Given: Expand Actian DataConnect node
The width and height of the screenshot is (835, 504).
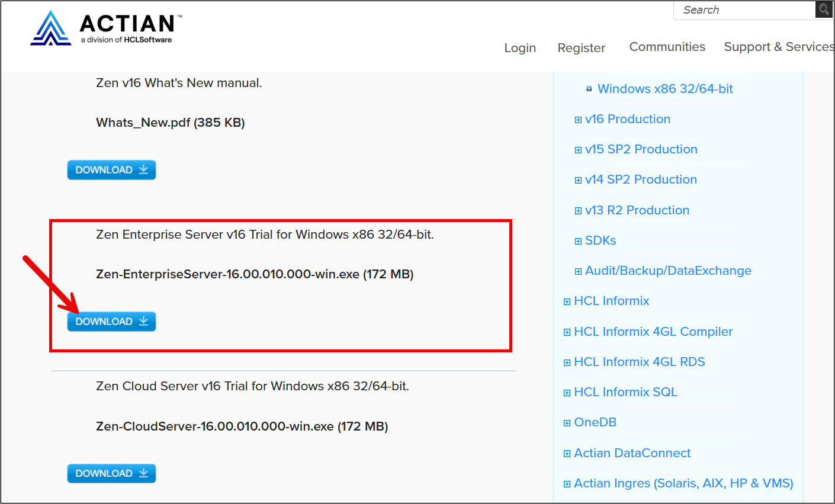Looking at the screenshot, I should (567, 454).
